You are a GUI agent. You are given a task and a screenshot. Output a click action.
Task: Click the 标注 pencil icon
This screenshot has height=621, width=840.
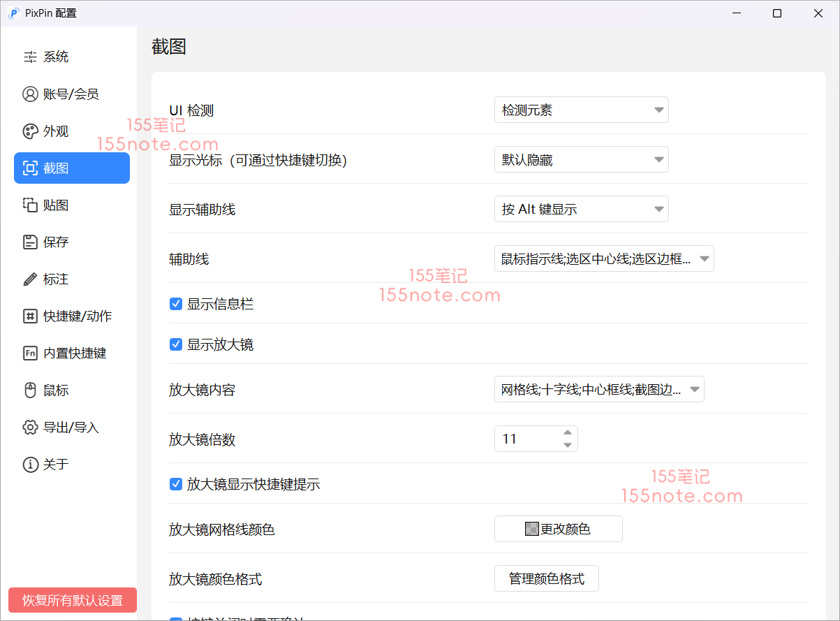click(30, 279)
